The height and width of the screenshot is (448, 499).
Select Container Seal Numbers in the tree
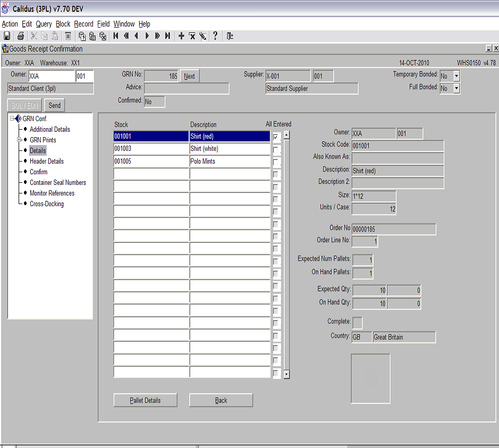[x=58, y=183]
